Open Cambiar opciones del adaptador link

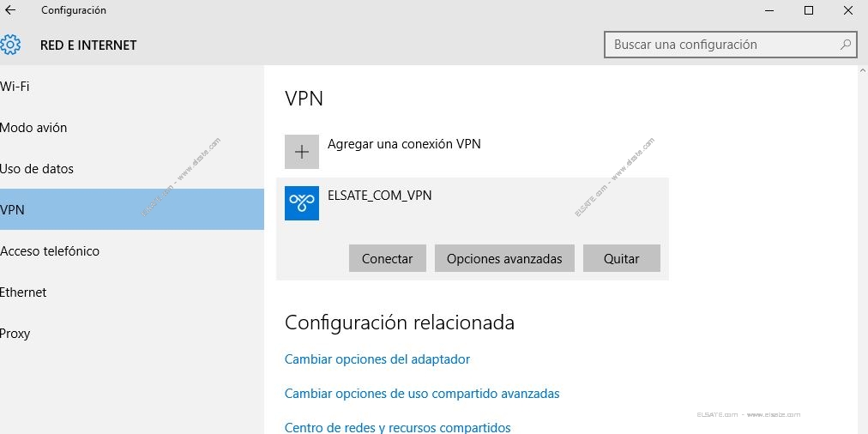377,359
